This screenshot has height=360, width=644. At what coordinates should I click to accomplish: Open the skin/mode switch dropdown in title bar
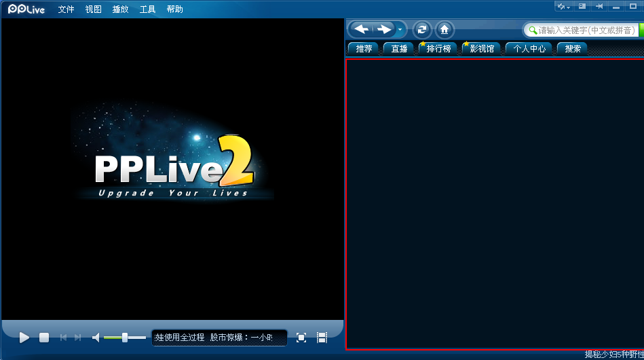point(563,7)
